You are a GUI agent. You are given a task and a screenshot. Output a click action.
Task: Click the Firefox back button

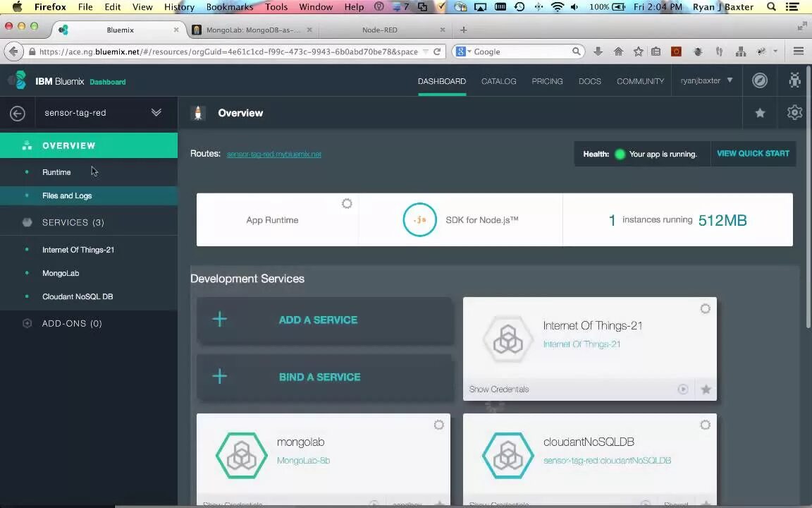tap(14, 52)
